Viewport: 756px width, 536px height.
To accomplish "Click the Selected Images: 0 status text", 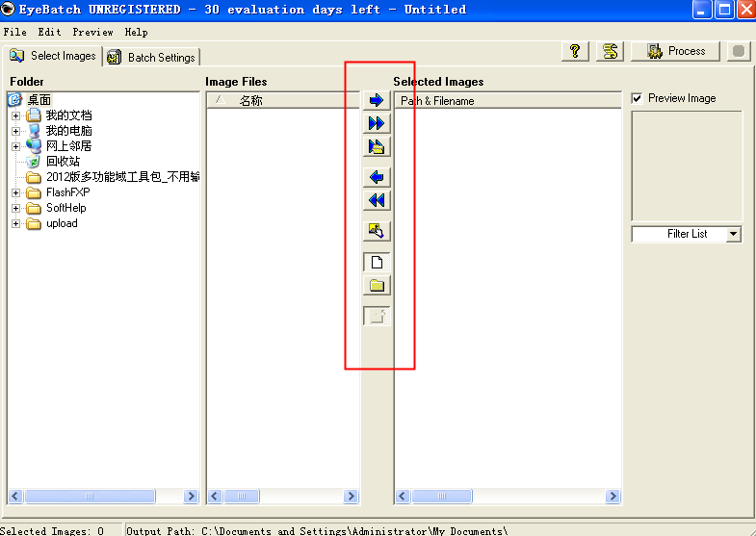I will [52, 530].
